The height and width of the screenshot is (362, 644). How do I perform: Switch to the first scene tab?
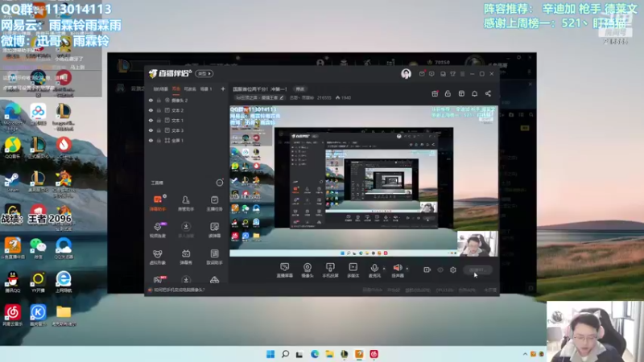tap(160, 88)
